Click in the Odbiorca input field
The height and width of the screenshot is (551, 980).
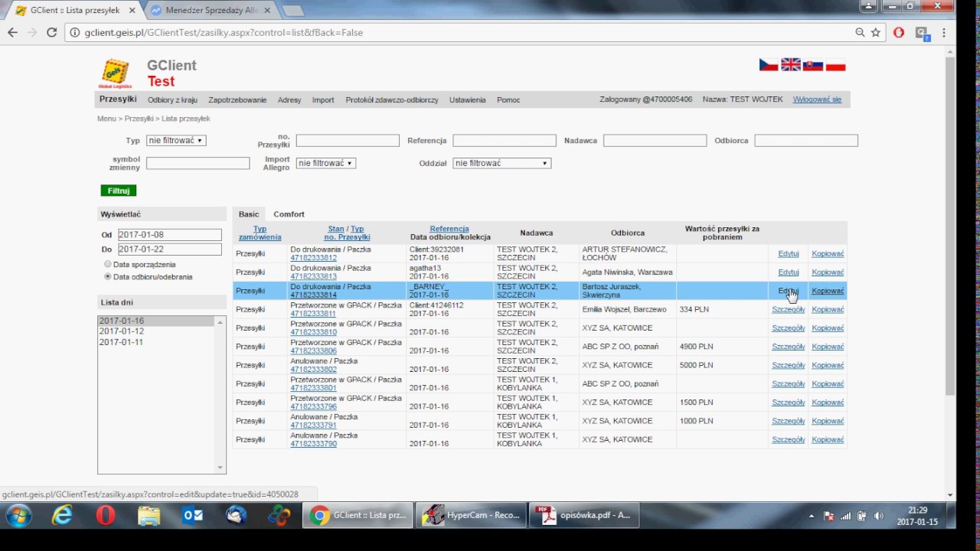(806, 141)
